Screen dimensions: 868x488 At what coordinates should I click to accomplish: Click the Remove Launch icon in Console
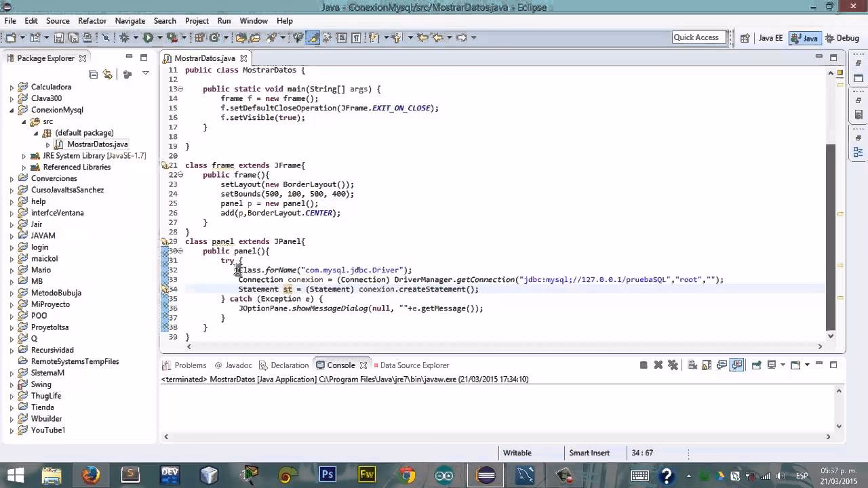[658, 365]
